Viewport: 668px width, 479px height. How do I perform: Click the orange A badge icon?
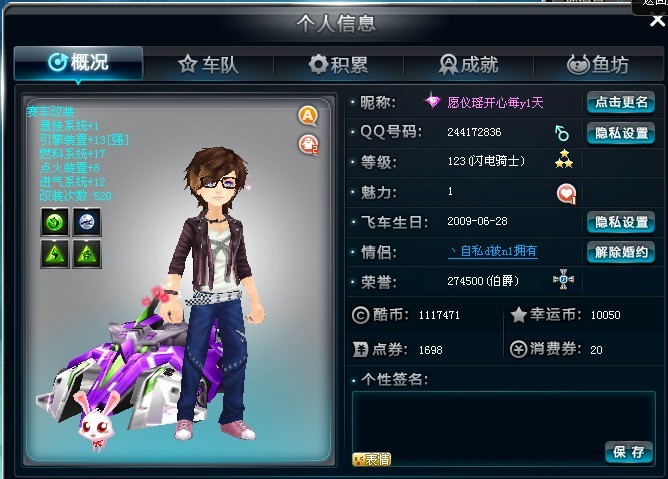(308, 116)
